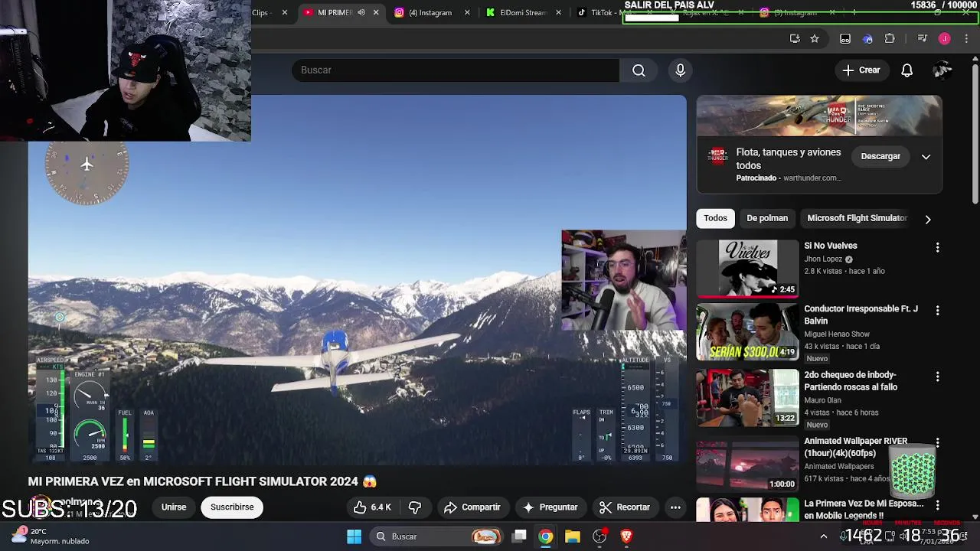
Task: Open options for Si No Vuelves video
Action: pos(937,247)
